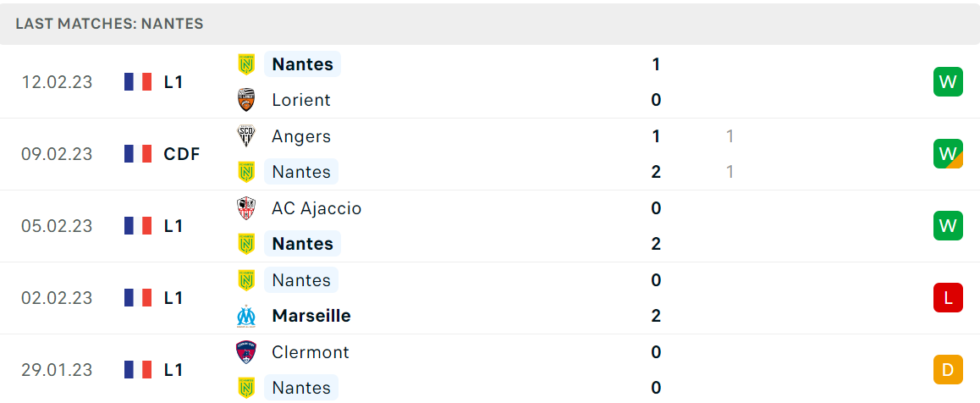Click the Nantes crest in Lorient match
This screenshot has height=403, width=980.
[246, 63]
